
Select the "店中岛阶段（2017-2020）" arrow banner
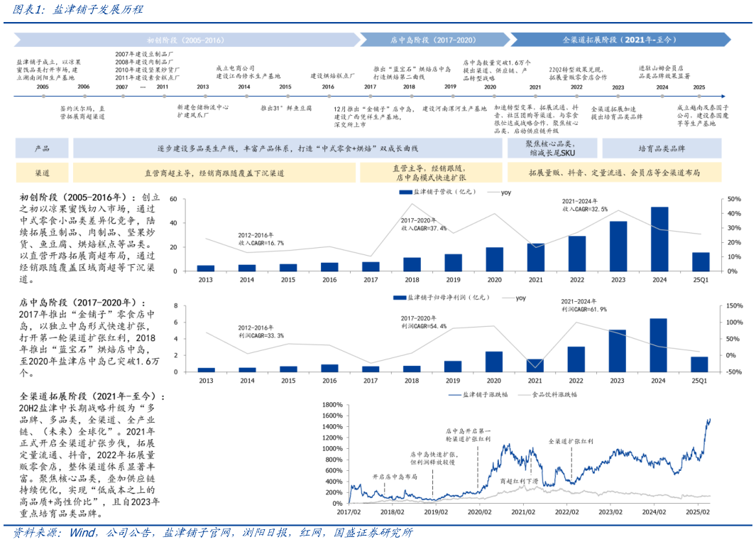pos(434,40)
